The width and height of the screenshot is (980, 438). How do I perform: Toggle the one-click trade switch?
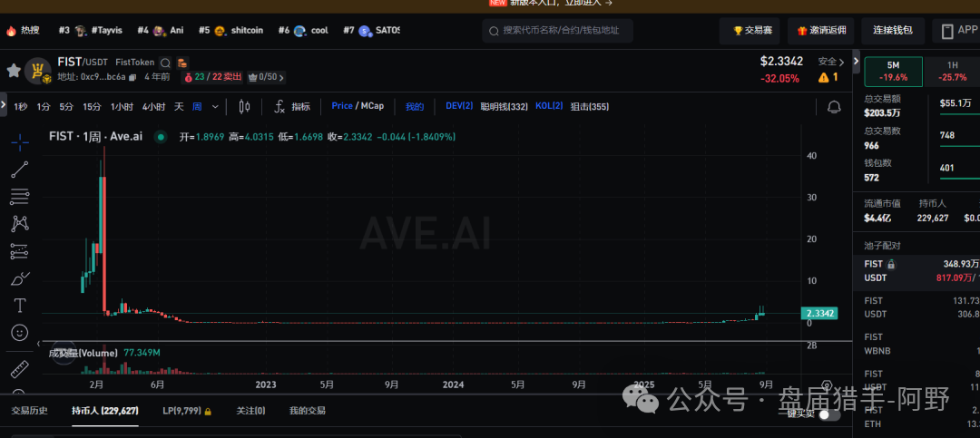[x=828, y=414]
